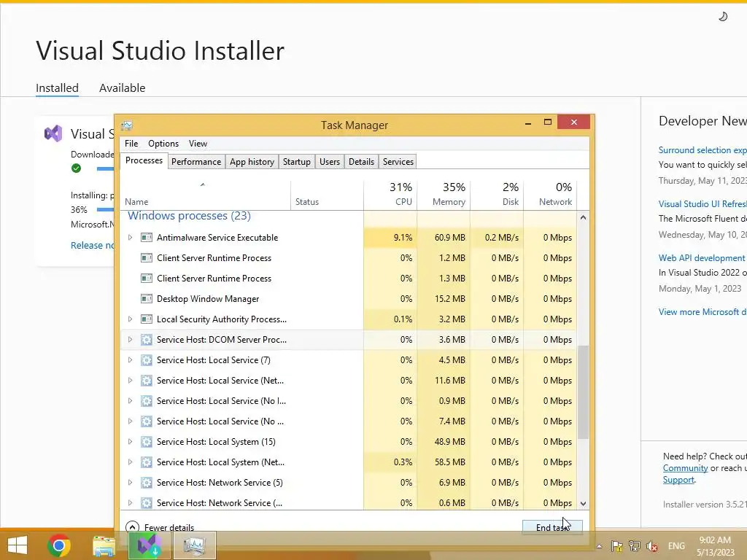Select the Installed tab in Visual Studio Installer
Viewport: 747px width, 560px height.
pos(57,88)
